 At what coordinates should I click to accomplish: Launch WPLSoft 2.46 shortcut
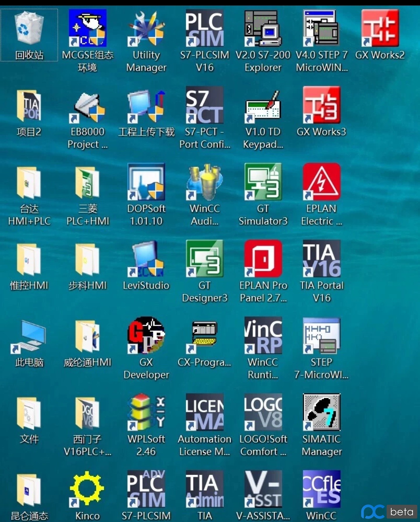coord(146,412)
